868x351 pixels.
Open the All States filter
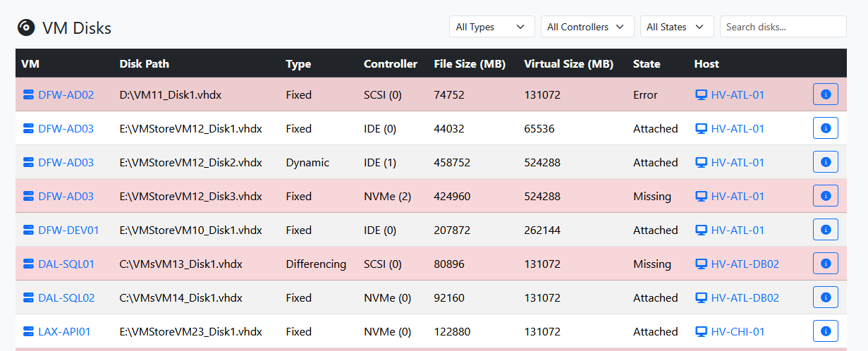pos(676,27)
